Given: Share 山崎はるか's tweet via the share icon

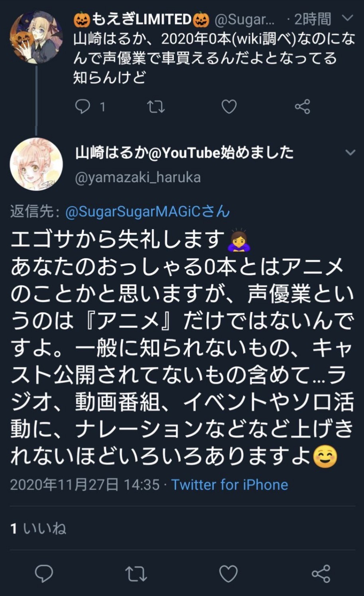Looking at the screenshot, I should pyautogui.click(x=321, y=574).
